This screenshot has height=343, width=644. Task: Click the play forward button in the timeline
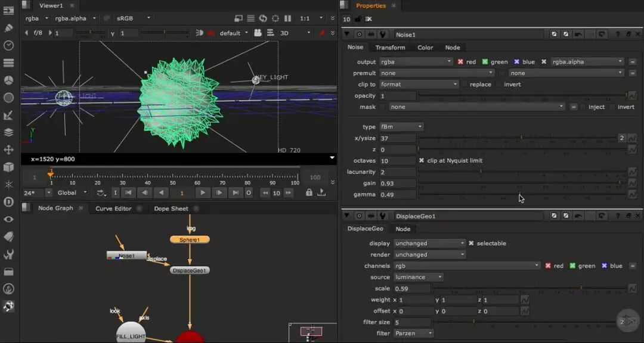(203, 193)
